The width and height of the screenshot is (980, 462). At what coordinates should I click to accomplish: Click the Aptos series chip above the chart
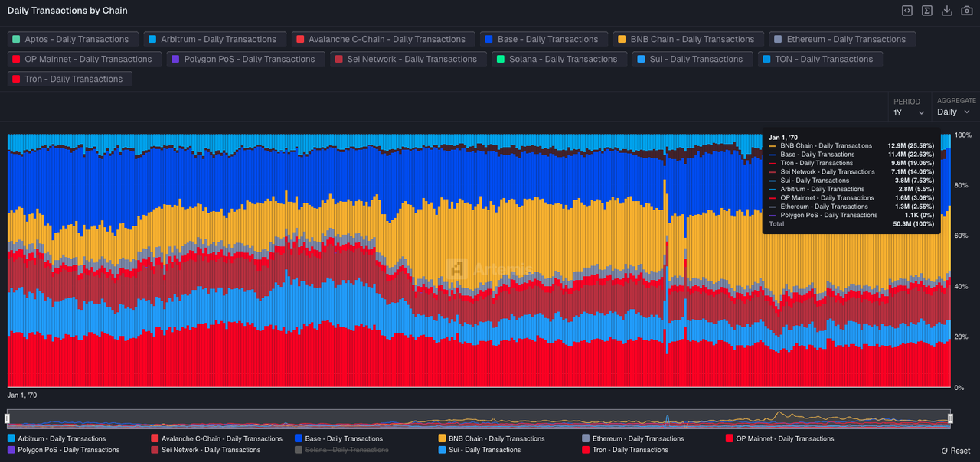pos(73,39)
